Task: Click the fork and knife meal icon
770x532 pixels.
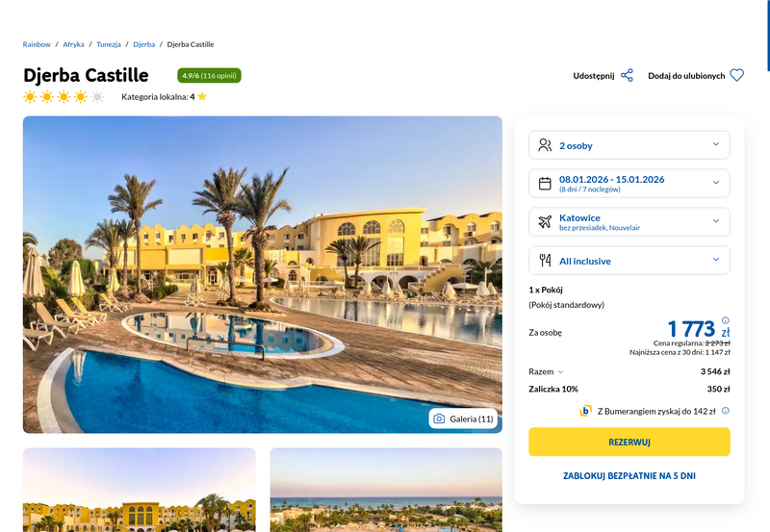Action: tap(545, 260)
